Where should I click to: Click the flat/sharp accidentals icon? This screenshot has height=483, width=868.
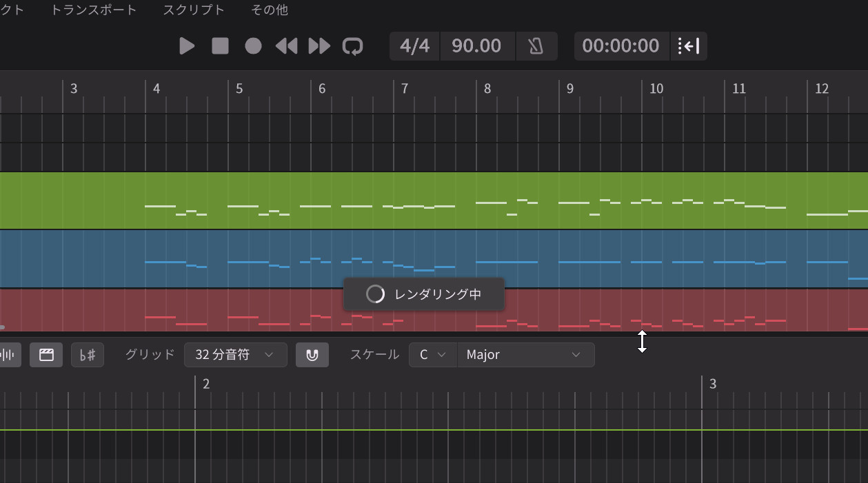[x=88, y=355]
